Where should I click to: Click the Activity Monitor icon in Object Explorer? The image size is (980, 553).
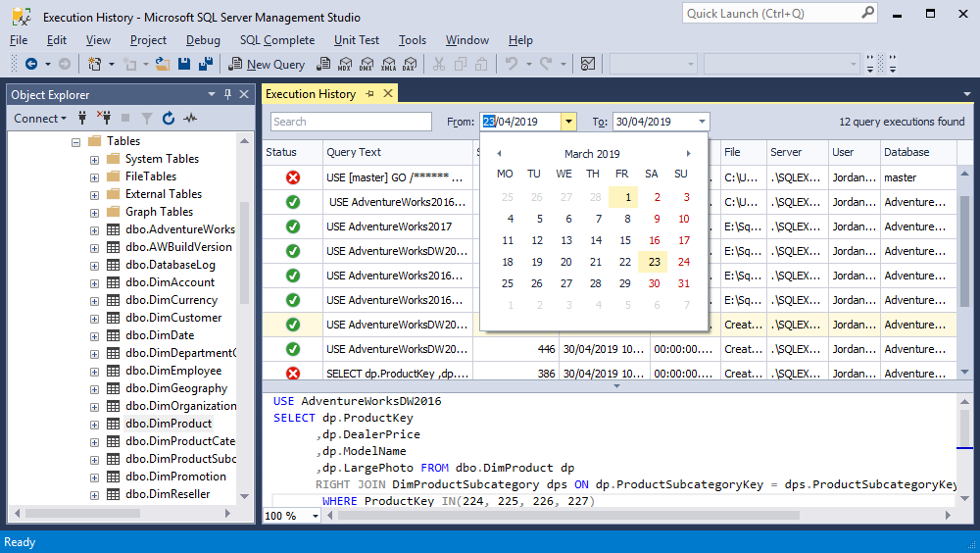click(x=190, y=119)
